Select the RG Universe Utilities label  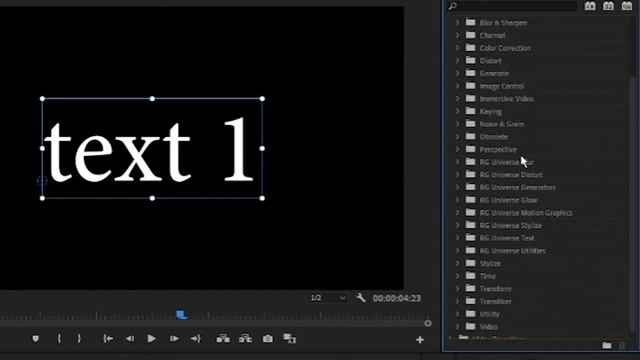513,251
